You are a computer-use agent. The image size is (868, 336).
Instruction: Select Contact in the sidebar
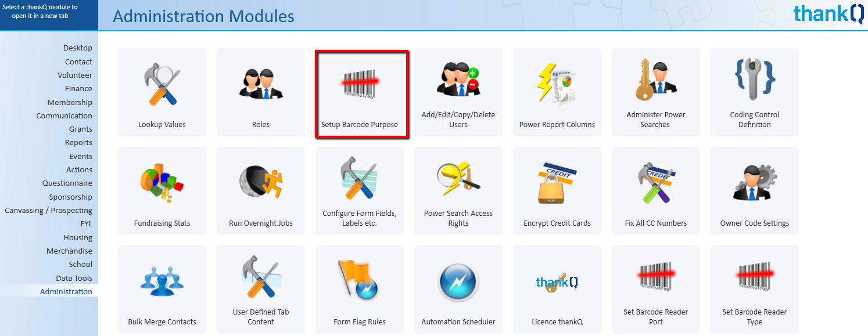(x=78, y=62)
